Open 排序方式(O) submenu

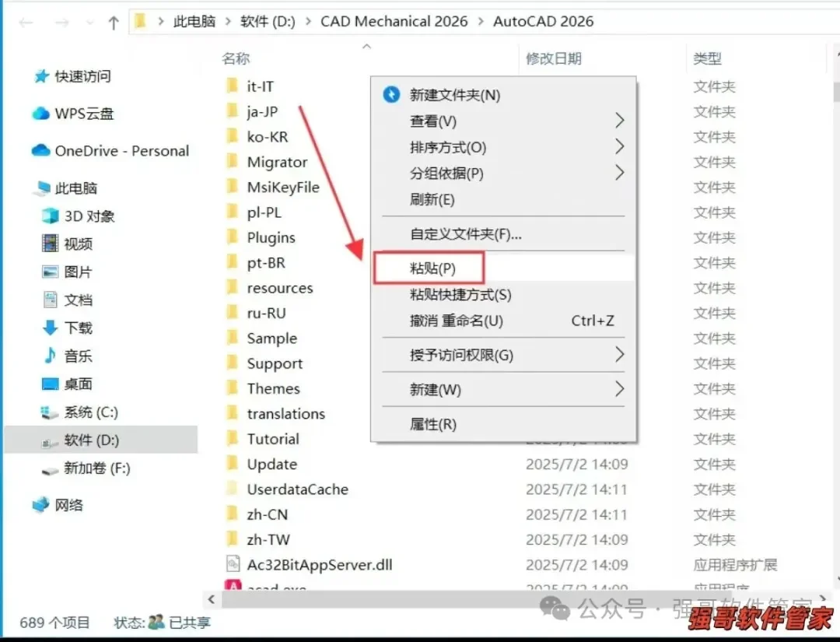click(503, 147)
